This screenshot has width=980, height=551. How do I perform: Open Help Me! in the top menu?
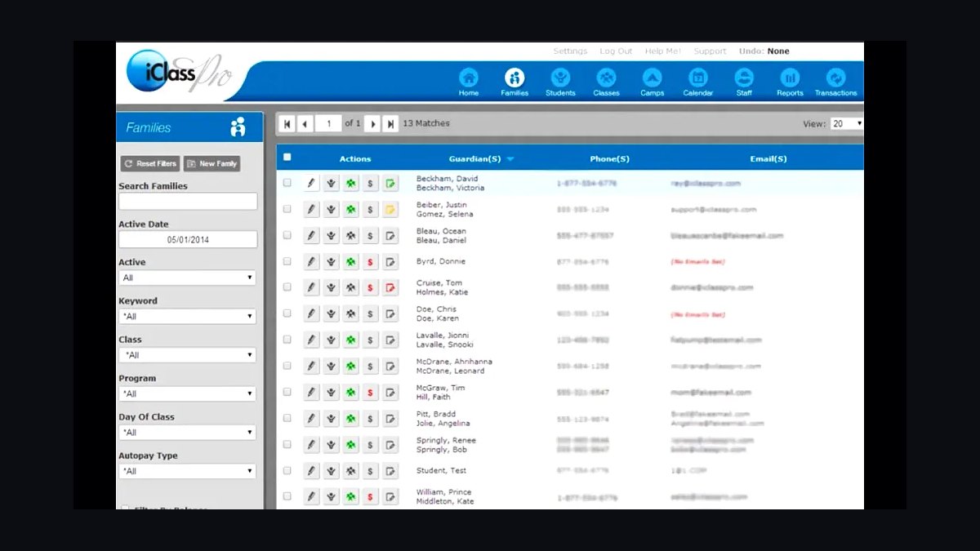(x=662, y=51)
